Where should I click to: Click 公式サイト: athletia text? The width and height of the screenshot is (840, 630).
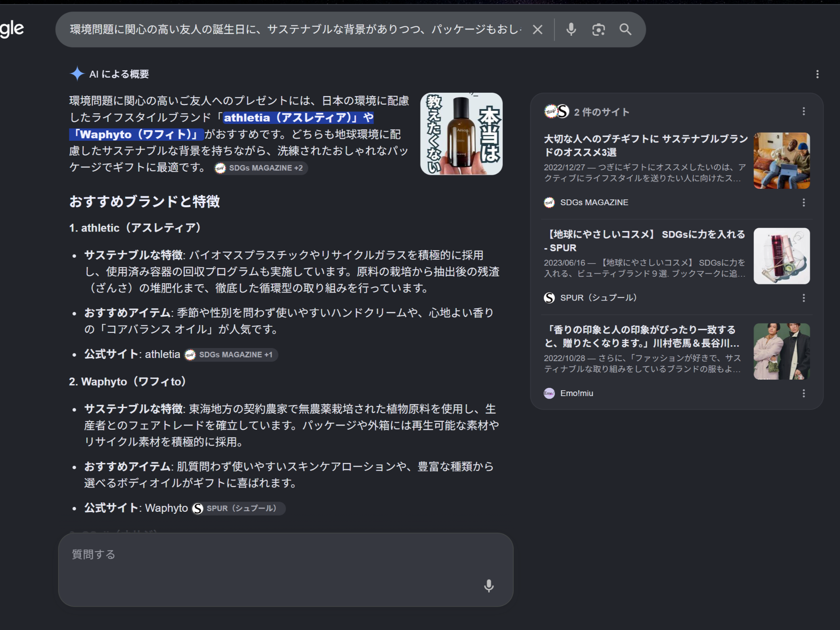[132, 355]
